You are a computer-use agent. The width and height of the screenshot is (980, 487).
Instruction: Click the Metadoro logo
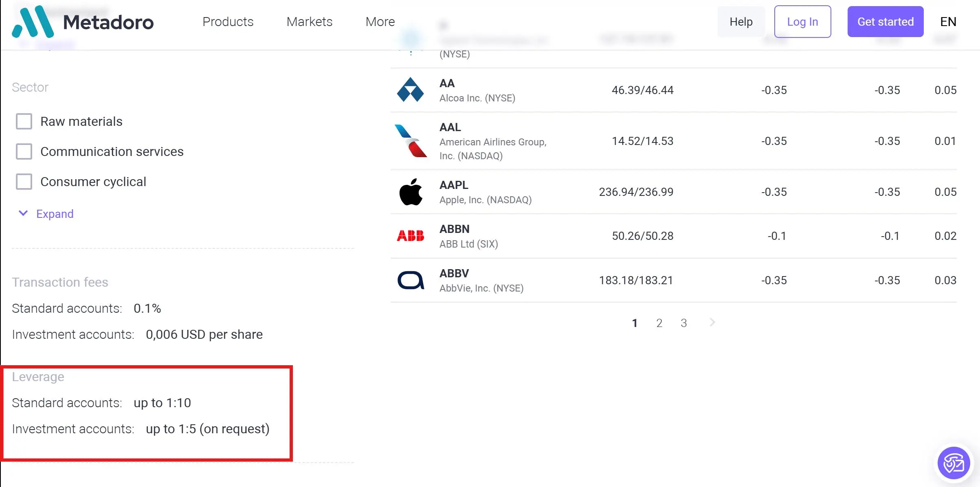(83, 22)
